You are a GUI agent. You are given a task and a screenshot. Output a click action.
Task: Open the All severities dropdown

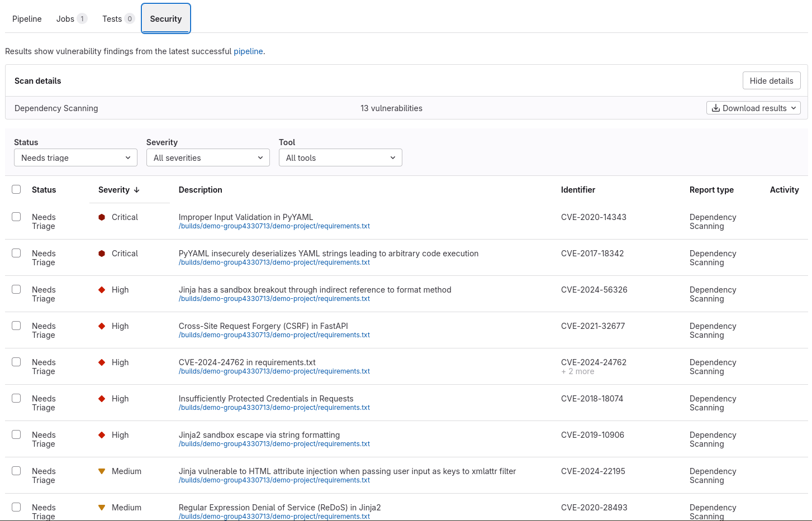point(207,157)
